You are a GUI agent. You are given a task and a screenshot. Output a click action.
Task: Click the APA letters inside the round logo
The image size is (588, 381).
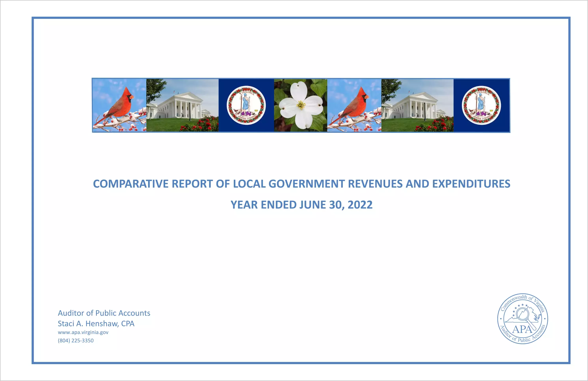522,329
